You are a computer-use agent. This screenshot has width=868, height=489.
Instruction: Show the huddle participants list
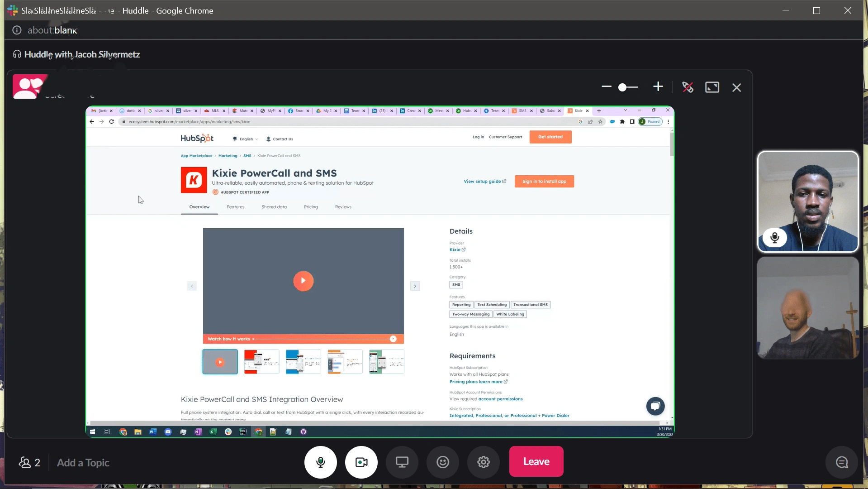29,463
